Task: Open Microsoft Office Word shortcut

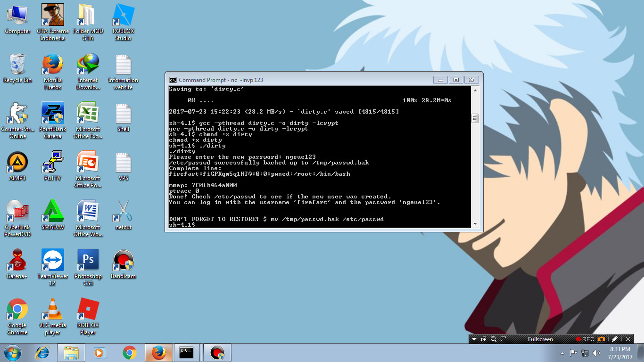Action: [x=88, y=219]
